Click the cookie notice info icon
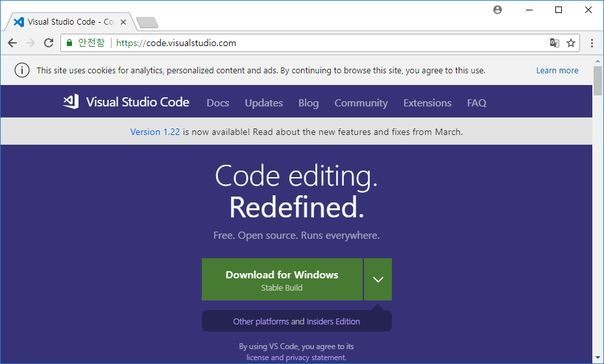 tap(22, 70)
